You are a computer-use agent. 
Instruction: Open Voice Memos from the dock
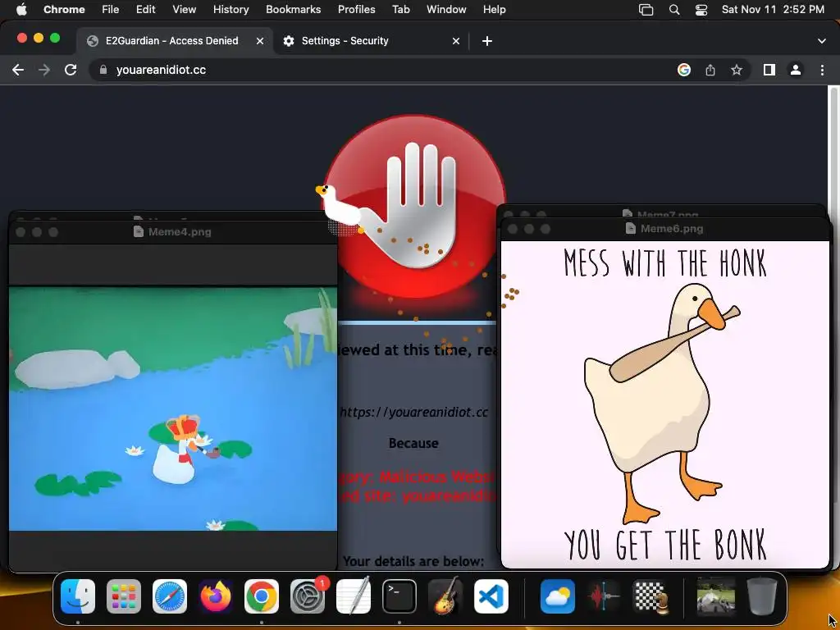click(603, 596)
